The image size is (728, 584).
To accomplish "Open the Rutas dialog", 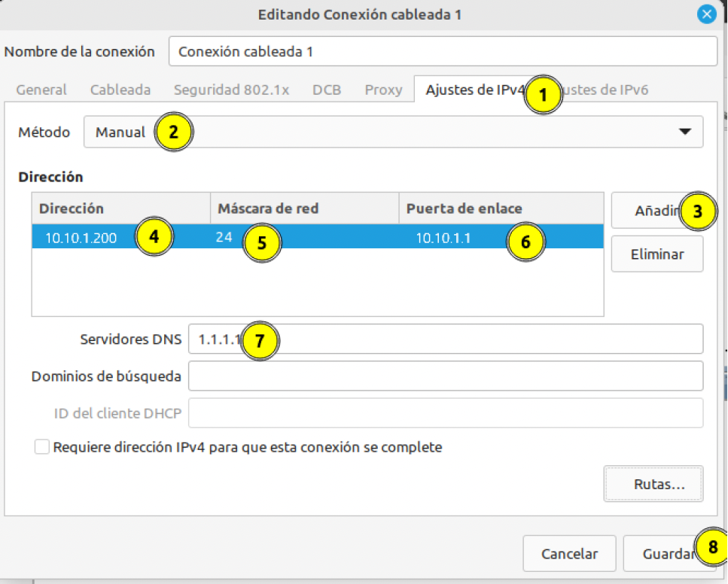I will click(653, 484).
